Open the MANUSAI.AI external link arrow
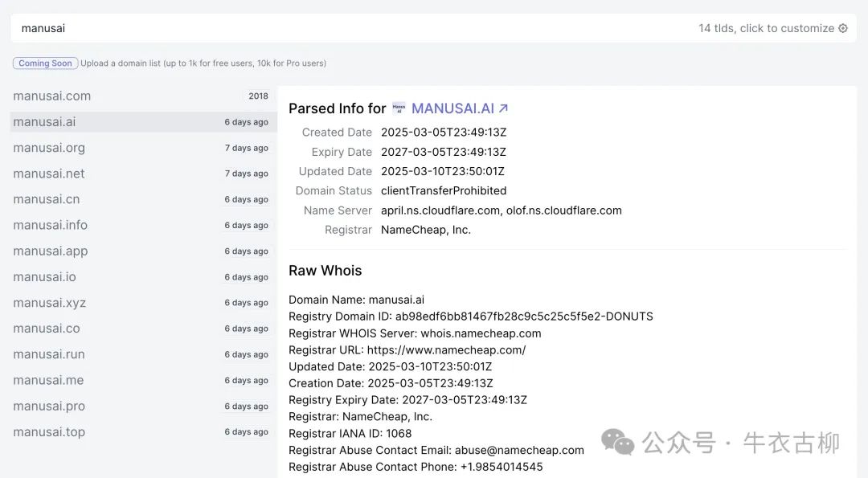 click(x=503, y=108)
